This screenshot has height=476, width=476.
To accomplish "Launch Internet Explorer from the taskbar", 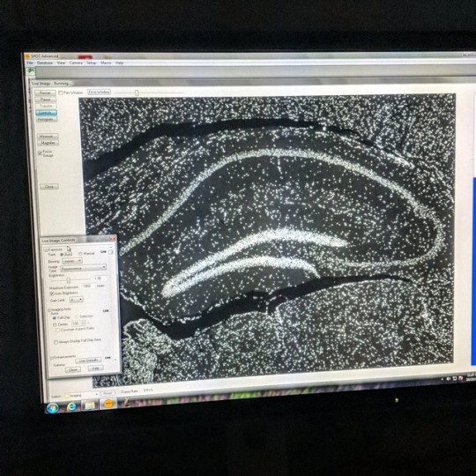I will pos(71,406).
